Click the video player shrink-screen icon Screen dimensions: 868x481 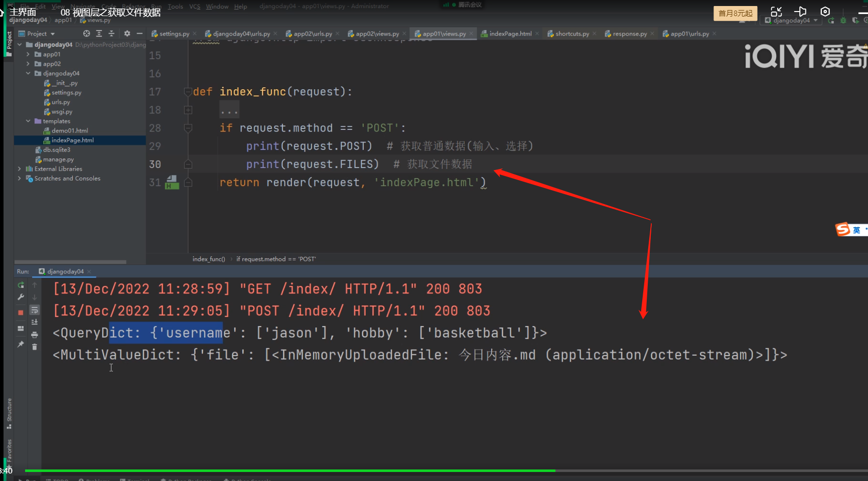(776, 12)
